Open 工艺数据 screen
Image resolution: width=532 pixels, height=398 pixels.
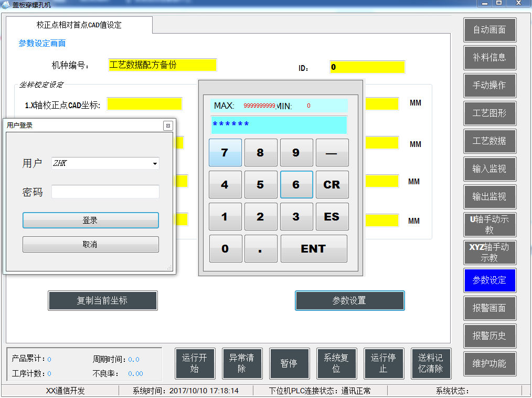coord(490,141)
